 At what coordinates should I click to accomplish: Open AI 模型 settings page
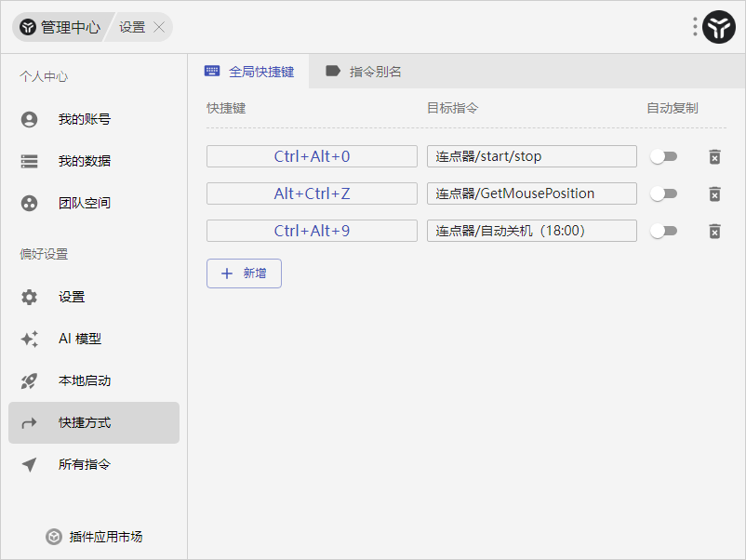(x=79, y=339)
